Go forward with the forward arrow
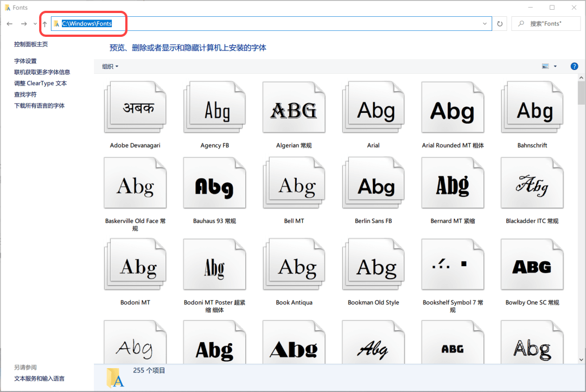The width and height of the screenshot is (586, 392). coord(24,23)
